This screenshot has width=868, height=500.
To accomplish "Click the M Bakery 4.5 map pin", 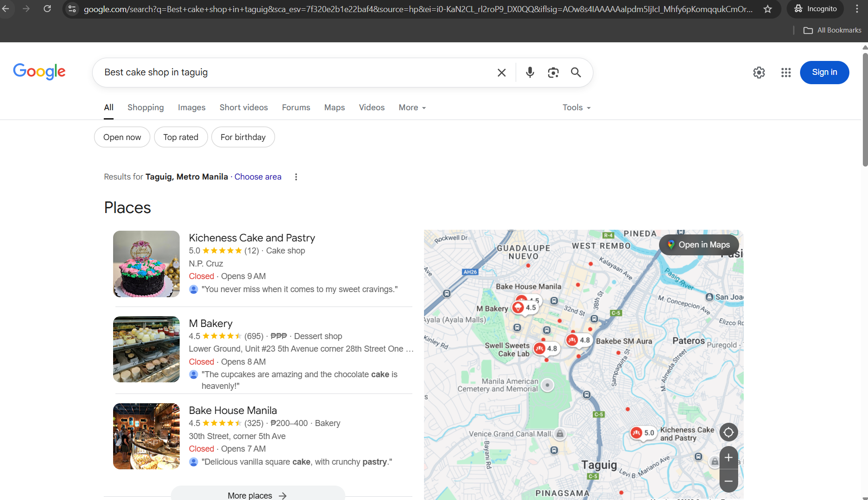I will [x=525, y=307].
